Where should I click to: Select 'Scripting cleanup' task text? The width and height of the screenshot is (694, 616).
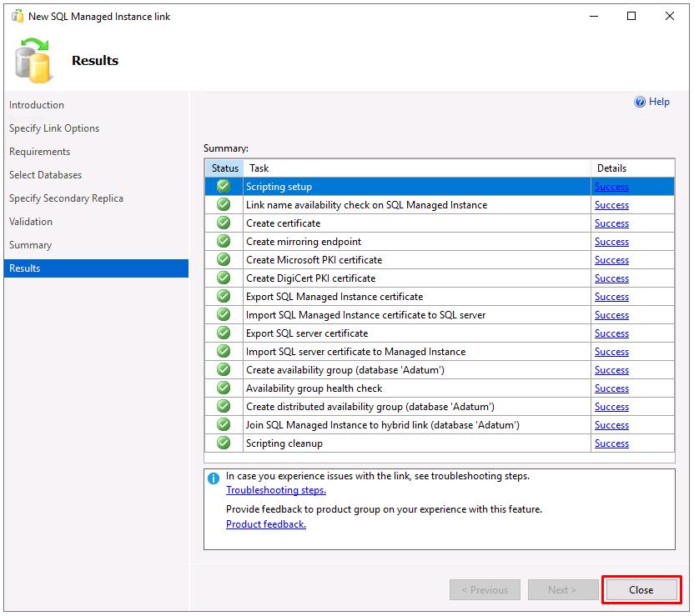click(x=284, y=443)
